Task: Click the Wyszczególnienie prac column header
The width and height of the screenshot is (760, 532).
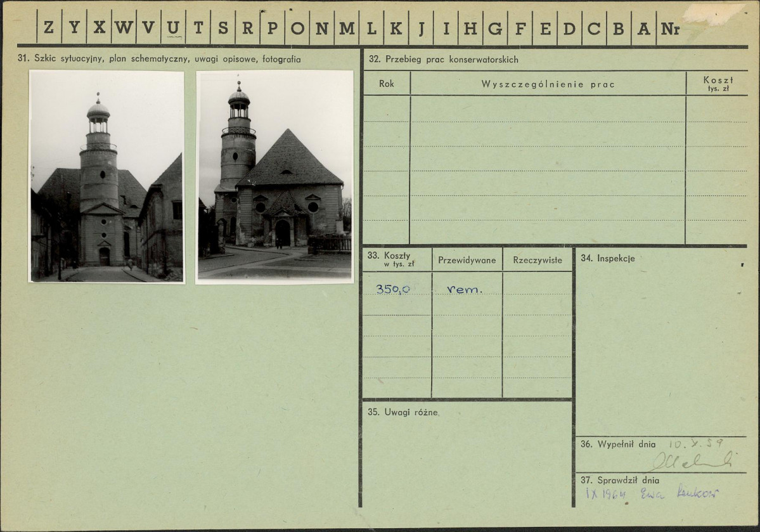Action: (x=548, y=84)
